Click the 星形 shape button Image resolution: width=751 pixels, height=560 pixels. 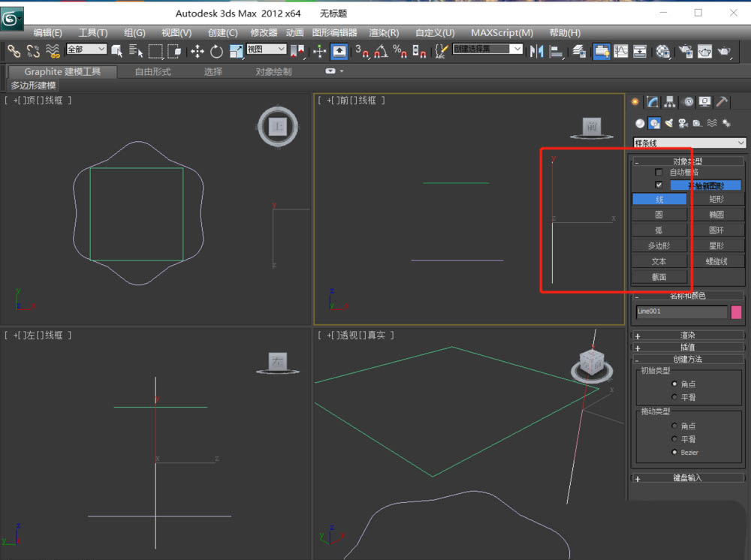click(x=716, y=246)
